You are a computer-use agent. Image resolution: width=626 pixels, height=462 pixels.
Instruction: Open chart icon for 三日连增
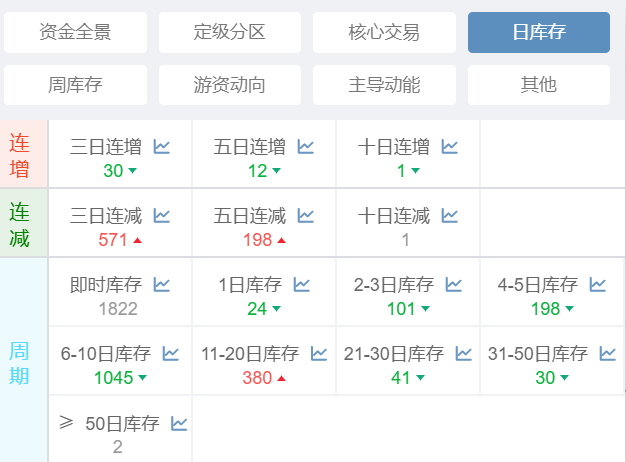pyautogui.click(x=161, y=147)
